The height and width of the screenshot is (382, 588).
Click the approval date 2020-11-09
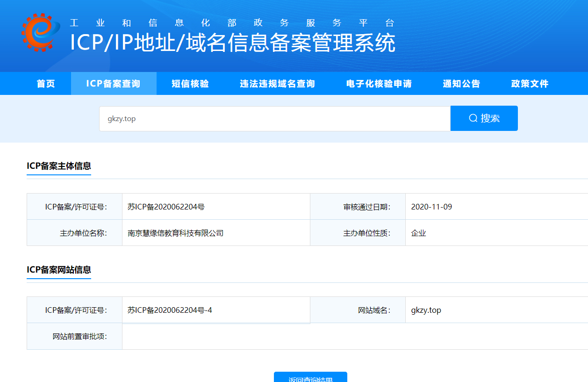431,207
